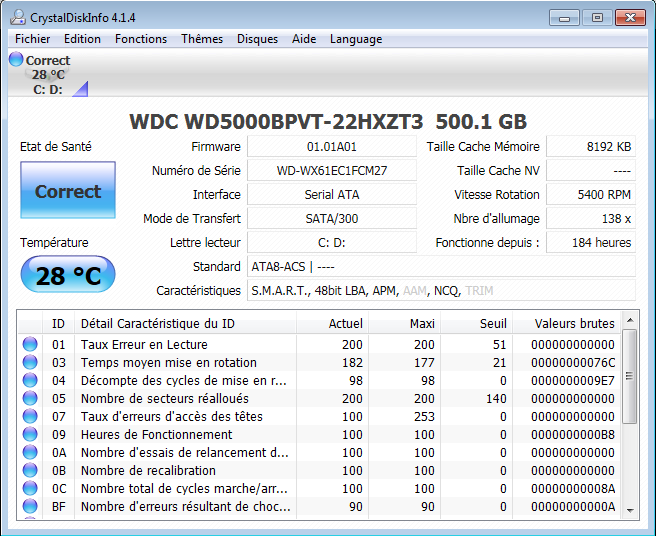
Task: Click the CrystalDiskInfo title bar app icon
Action: tap(18, 18)
